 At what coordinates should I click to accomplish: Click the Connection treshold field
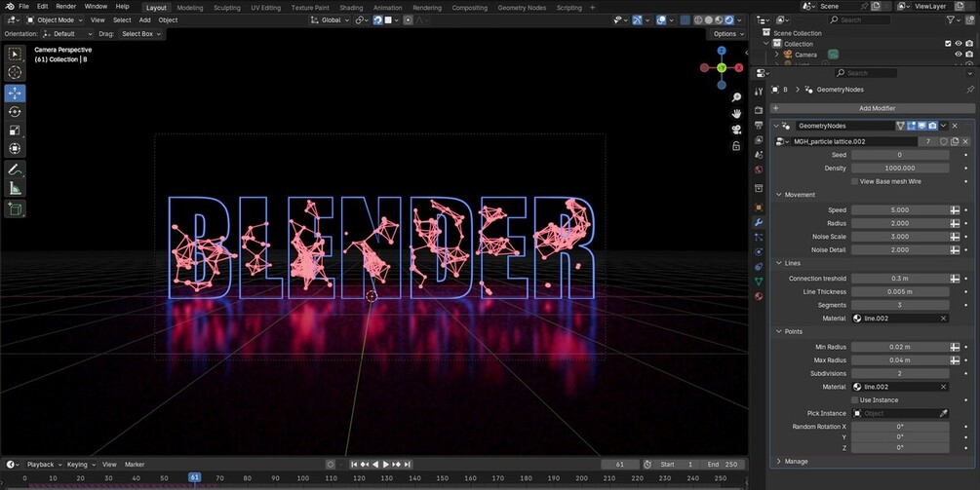pos(900,279)
